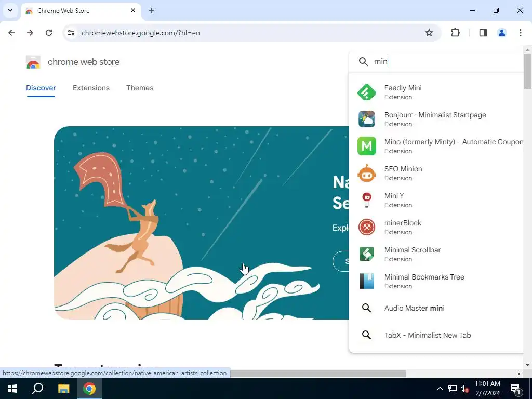Screen dimensions: 532x399
Task: Go forward with the forward arrow
Action: (30, 33)
